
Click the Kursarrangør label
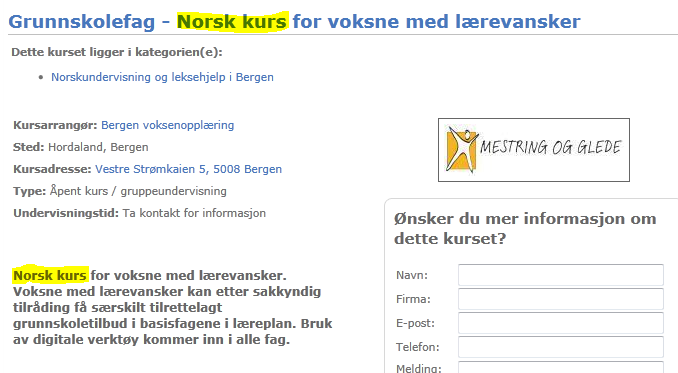[55, 125]
